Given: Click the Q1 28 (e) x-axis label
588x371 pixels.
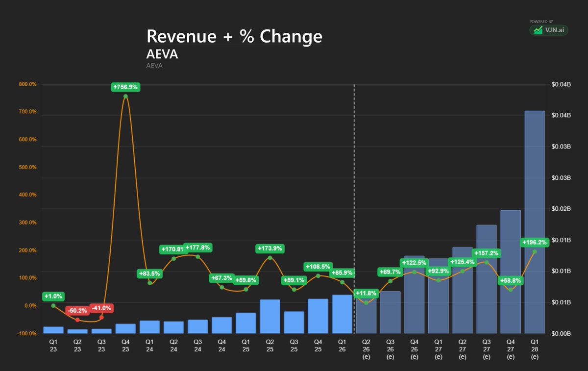Looking at the screenshot, I should 535,350.
